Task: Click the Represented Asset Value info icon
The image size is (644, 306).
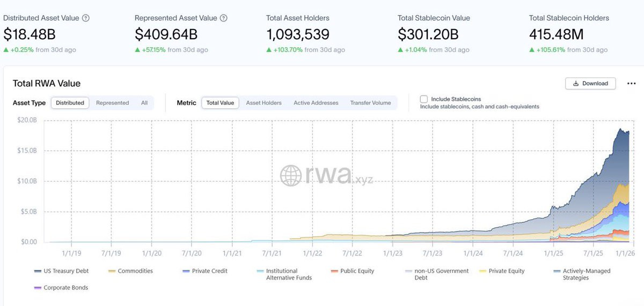Action: (224, 18)
